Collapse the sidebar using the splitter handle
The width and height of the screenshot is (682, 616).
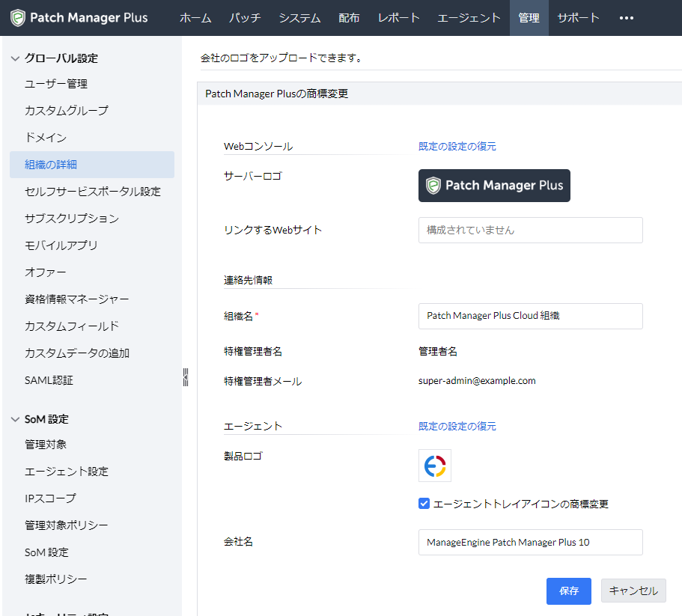[x=185, y=376]
